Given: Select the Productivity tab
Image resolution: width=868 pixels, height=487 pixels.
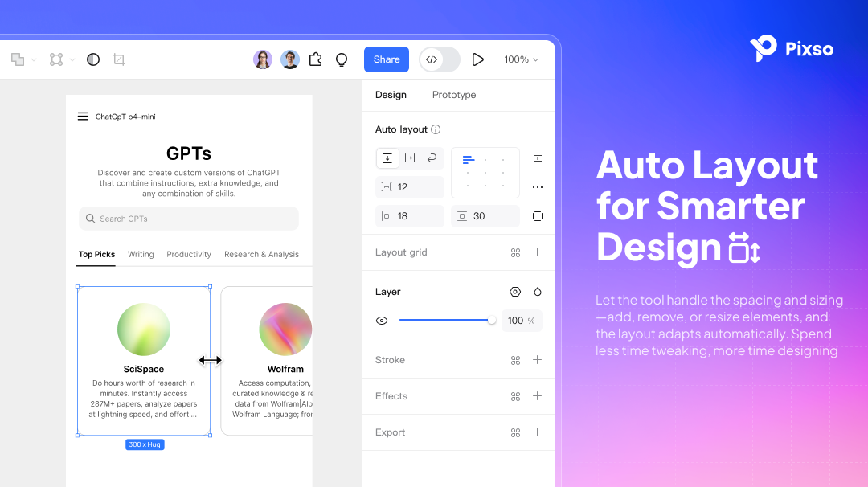Looking at the screenshot, I should (x=189, y=254).
